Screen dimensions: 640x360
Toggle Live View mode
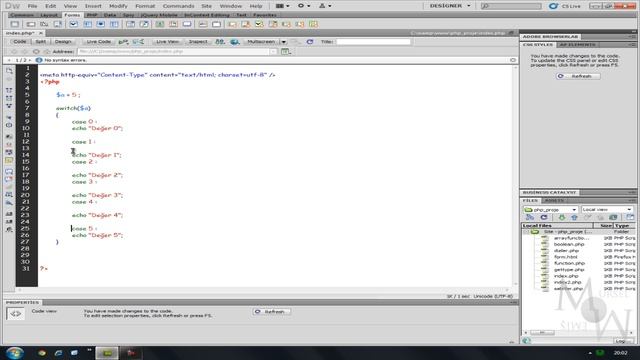(x=167, y=42)
